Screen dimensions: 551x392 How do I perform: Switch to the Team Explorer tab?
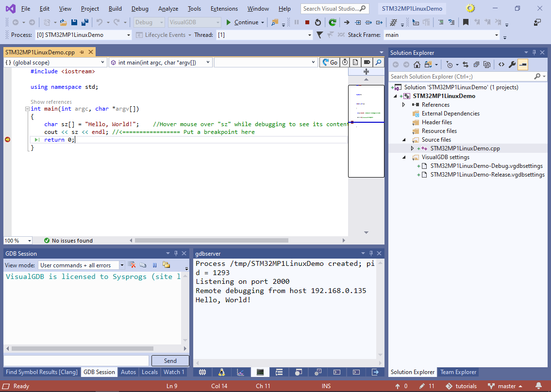pos(458,372)
